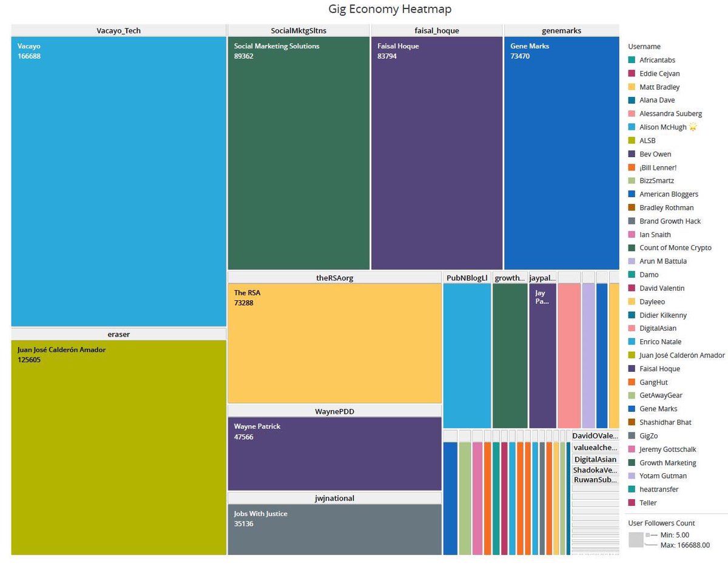Click the Jobs With Justice 35136 tile
Viewport: 728px width, 569px height.
[x=334, y=530]
